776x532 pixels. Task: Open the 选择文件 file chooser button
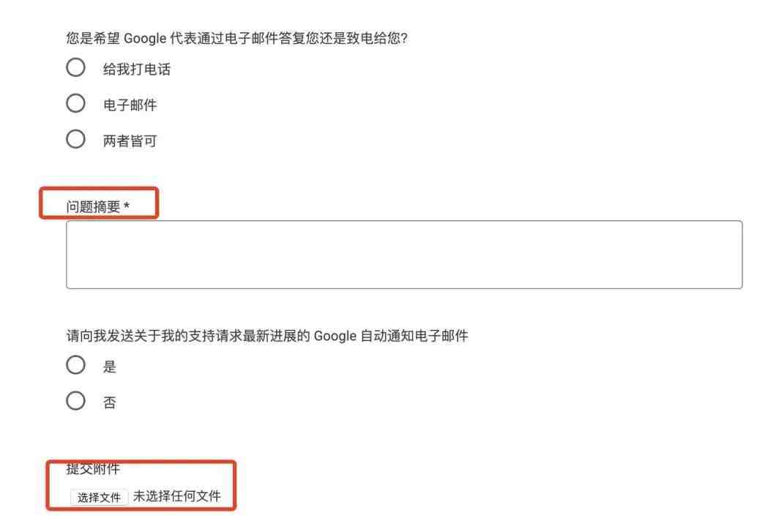point(99,498)
